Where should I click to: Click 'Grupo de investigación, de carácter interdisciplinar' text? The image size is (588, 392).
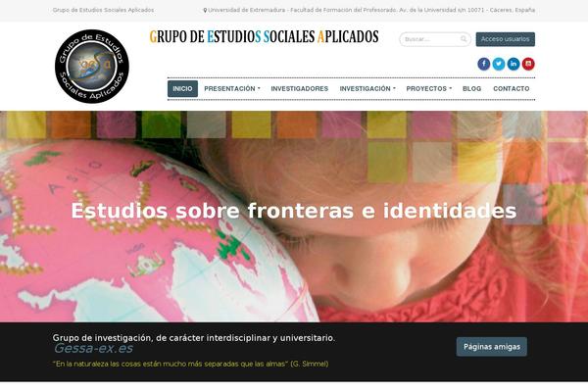click(x=194, y=338)
